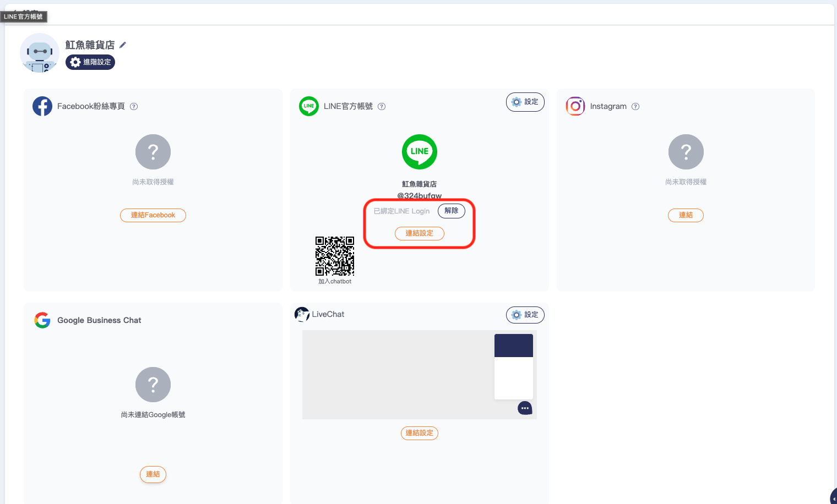Open 設定 in the LiveChat card

click(525, 315)
